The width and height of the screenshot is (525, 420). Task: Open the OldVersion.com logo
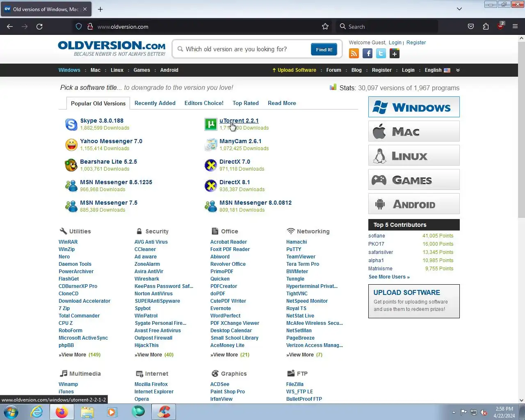(x=112, y=48)
